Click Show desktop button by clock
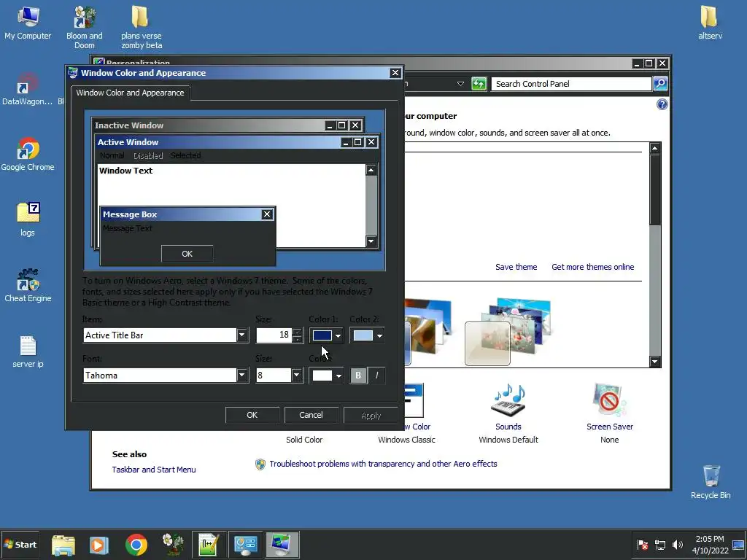 point(739,545)
